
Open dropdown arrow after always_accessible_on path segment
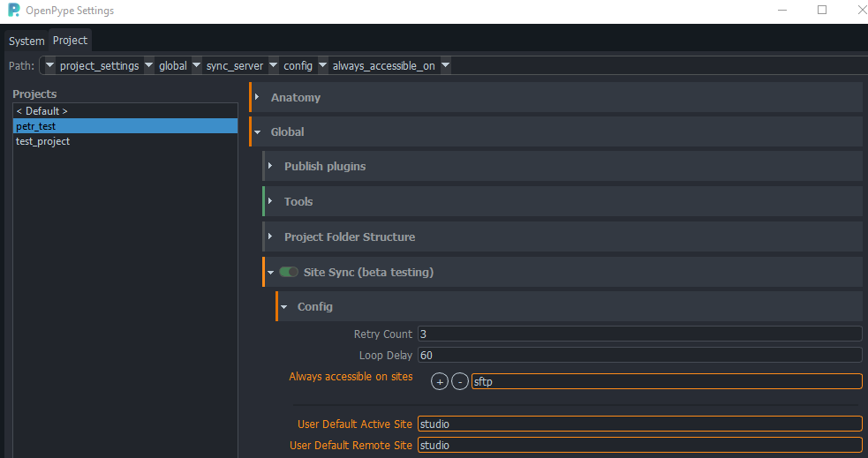click(x=445, y=65)
